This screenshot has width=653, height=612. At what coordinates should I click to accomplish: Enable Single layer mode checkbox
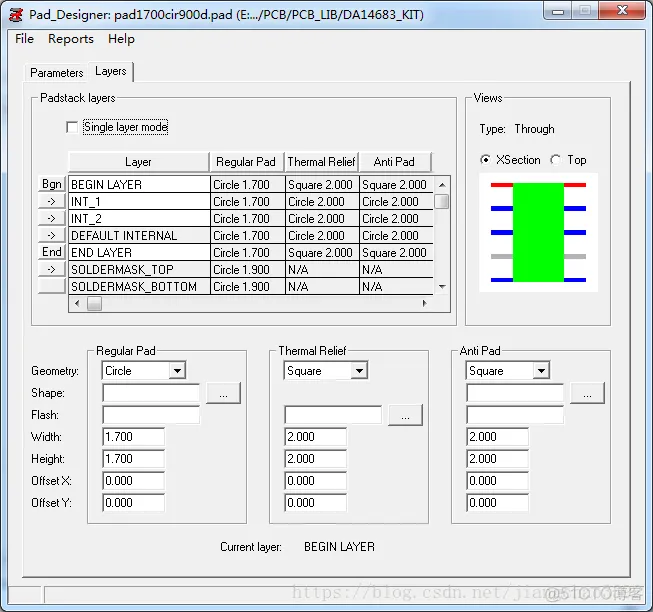(72, 127)
